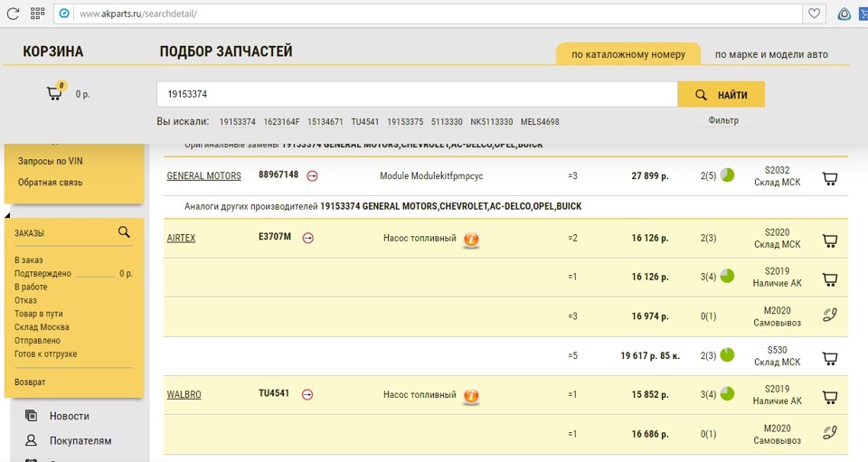Reload the page with browser refresh icon
Viewport: 868px width, 462px height.
point(13,14)
